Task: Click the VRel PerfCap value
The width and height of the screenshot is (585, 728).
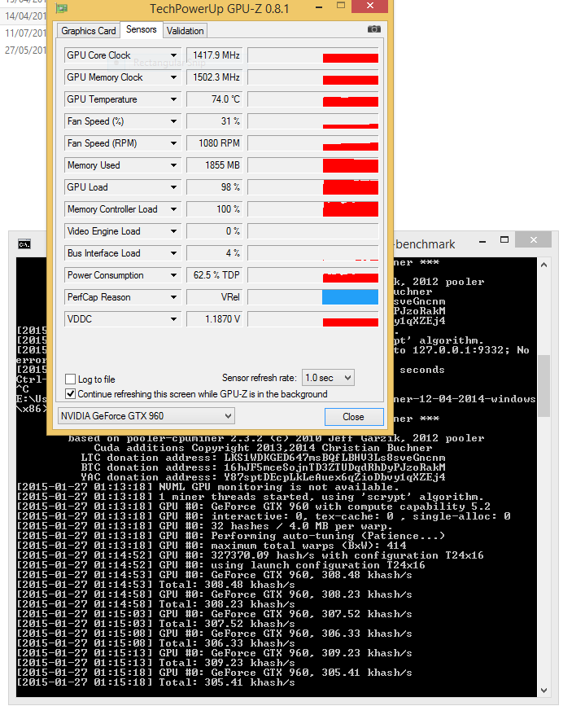Action: [x=214, y=297]
